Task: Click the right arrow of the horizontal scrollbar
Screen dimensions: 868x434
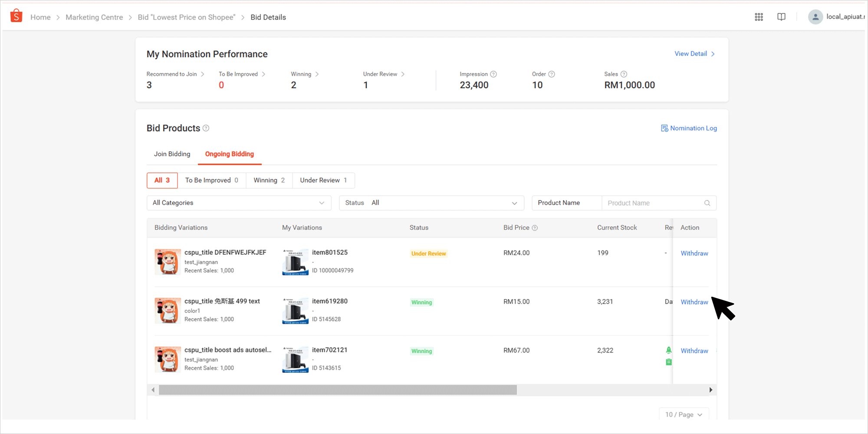Action: click(711, 390)
